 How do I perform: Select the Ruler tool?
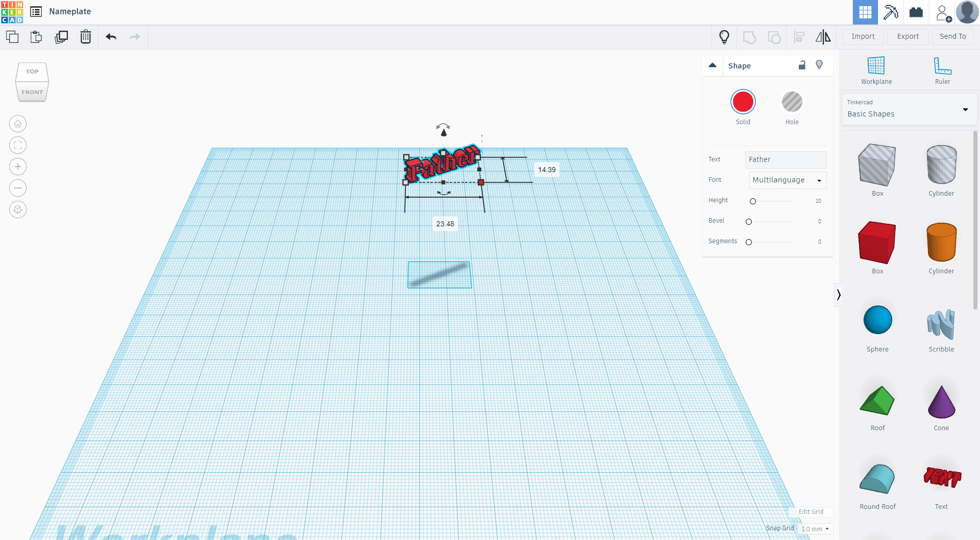click(942, 71)
